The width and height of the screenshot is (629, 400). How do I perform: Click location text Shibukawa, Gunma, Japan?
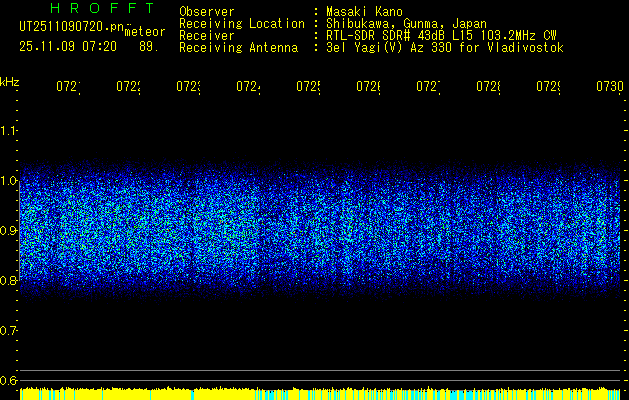(x=406, y=24)
